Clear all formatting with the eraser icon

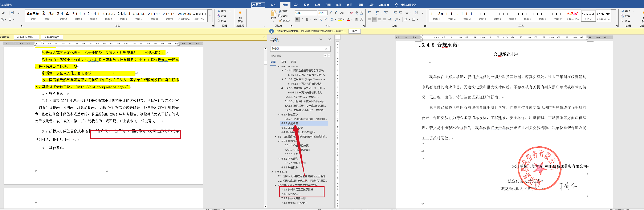[x=351, y=13]
